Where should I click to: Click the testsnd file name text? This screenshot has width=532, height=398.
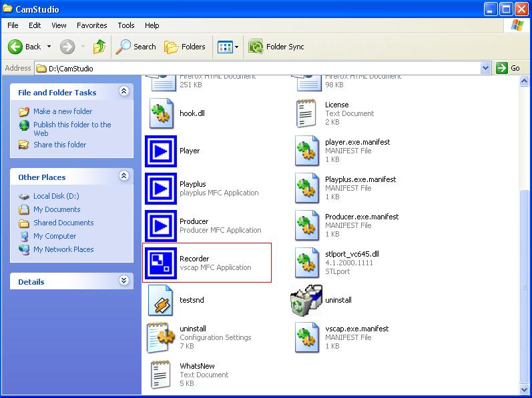click(x=192, y=300)
